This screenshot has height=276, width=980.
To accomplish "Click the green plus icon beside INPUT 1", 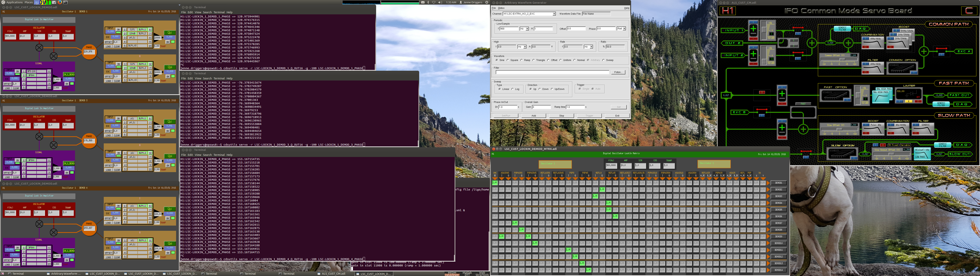I will pyautogui.click(x=753, y=28).
